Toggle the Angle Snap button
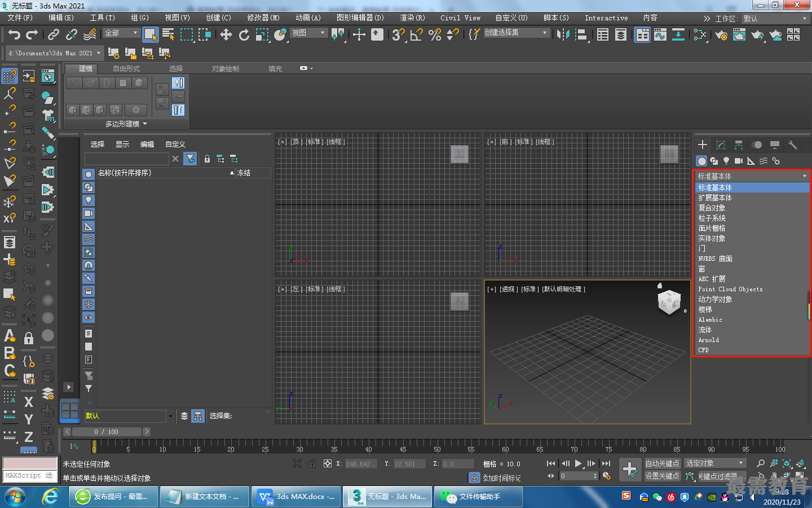Viewport: 812px width, 508px height. coord(417,35)
